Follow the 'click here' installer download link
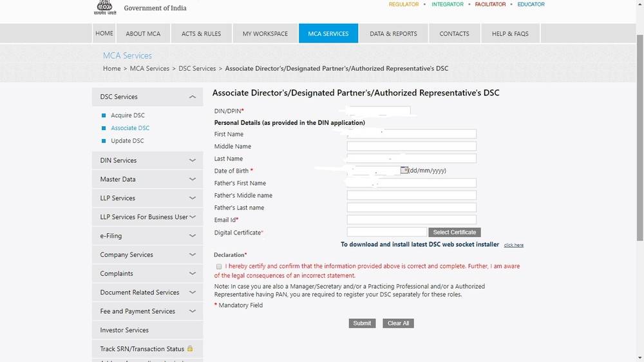 click(x=513, y=245)
